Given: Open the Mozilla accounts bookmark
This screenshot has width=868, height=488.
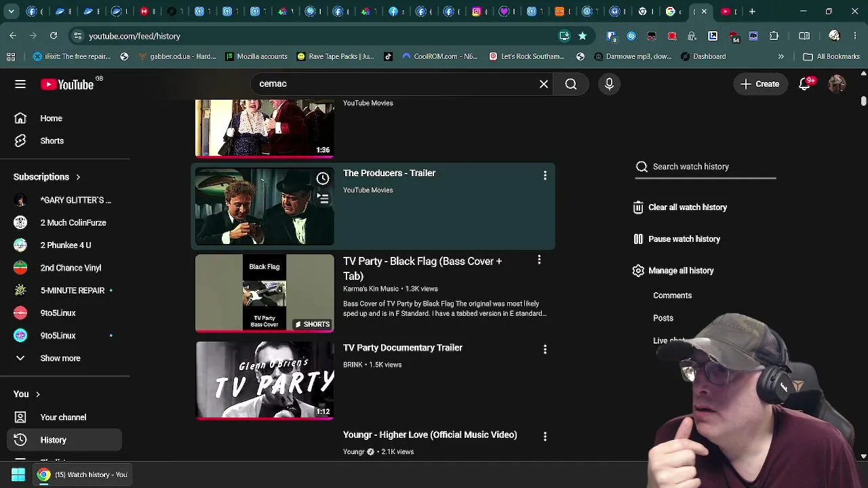Looking at the screenshot, I should point(256,57).
